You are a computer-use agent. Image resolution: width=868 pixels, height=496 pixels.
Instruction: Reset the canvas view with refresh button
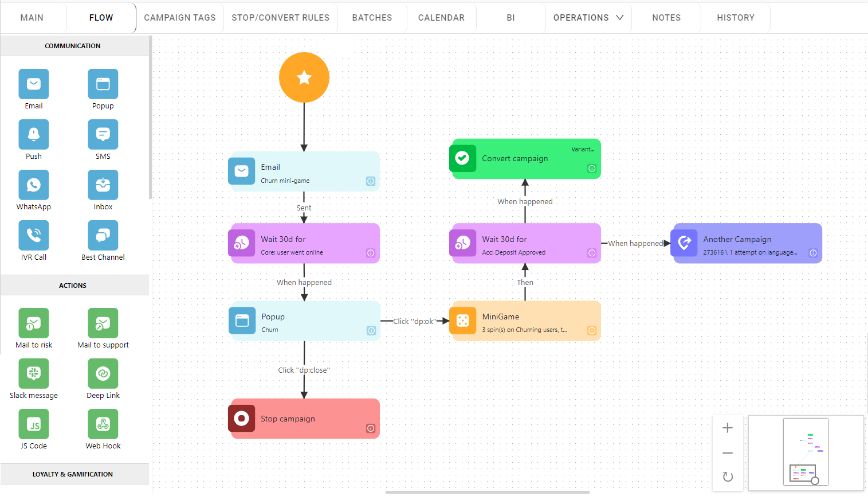728,477
